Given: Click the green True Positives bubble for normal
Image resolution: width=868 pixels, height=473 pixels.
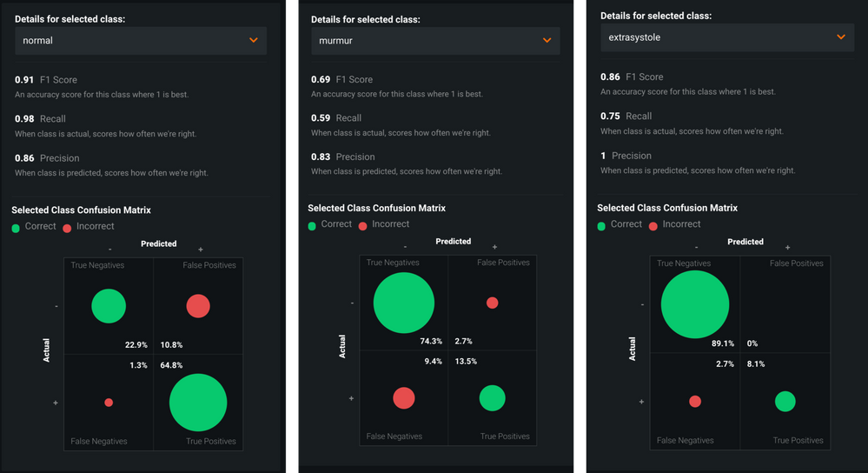Looking at the screenshot, I should pos(198,403).
